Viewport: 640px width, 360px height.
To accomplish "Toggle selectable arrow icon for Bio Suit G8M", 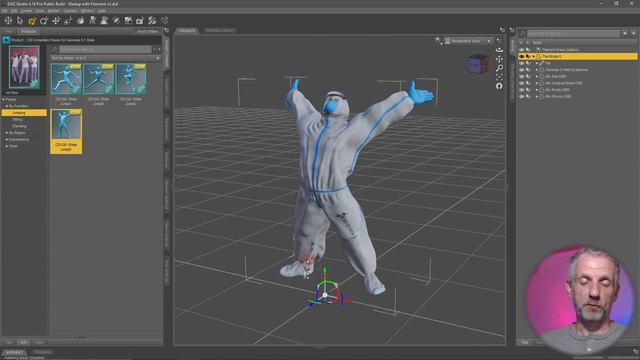I will pyautogui.click(x=528, y=76).
